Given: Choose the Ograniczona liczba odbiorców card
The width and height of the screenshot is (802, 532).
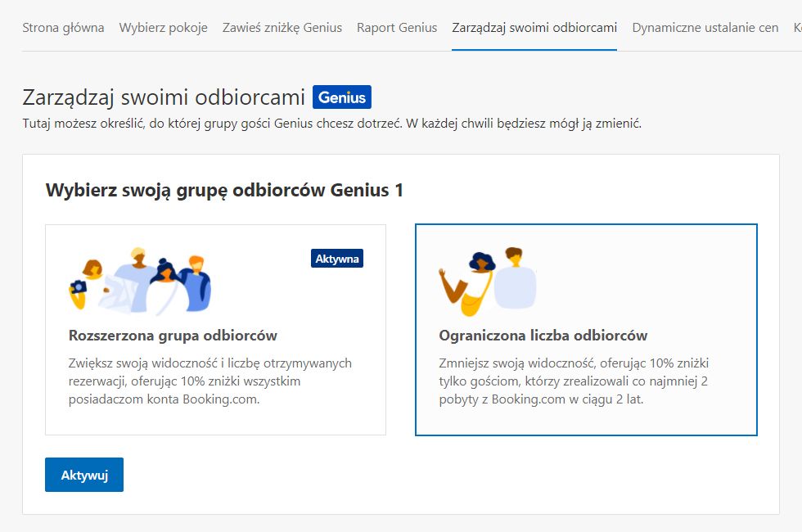Looking at the screenshot, I should tap(586, 330).
